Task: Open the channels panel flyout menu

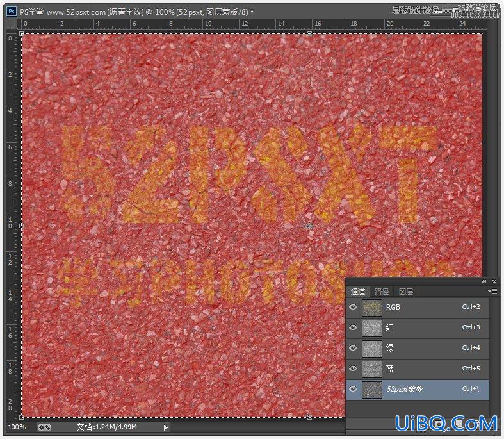Action: coord(492,292)
